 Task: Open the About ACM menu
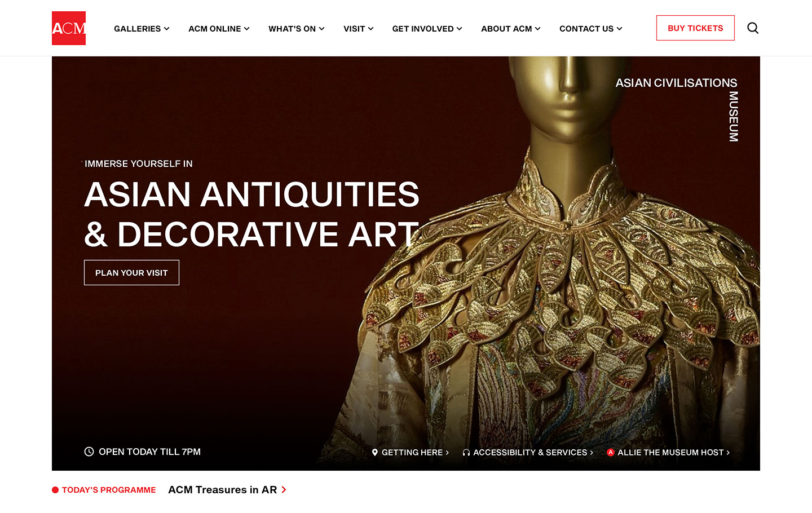tap(511, 29)
